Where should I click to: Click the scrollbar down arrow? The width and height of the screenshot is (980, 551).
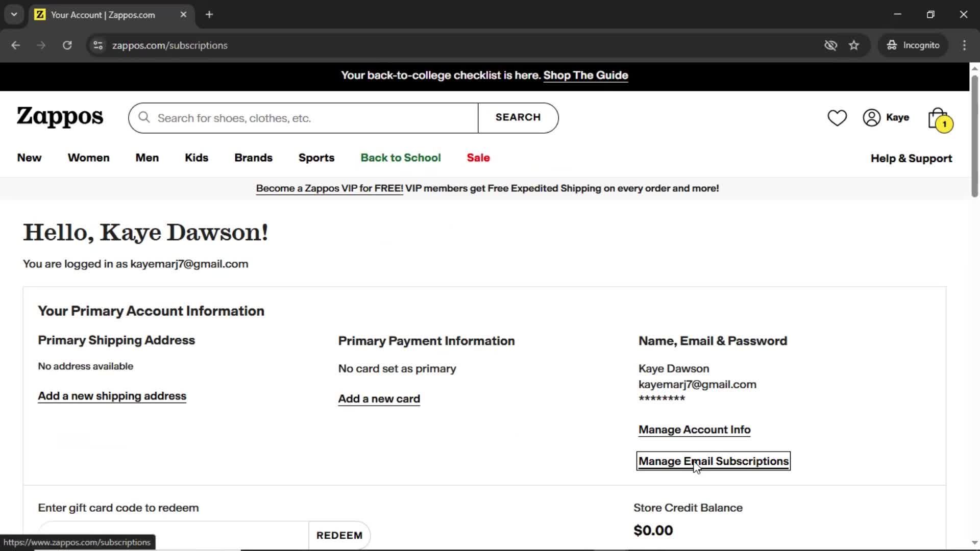[x=974, y=543]
